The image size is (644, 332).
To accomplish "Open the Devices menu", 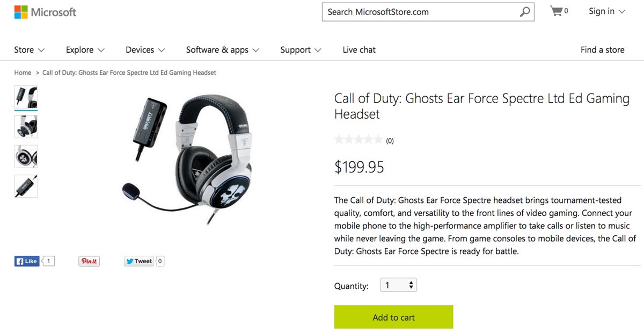I will (145, 50).
